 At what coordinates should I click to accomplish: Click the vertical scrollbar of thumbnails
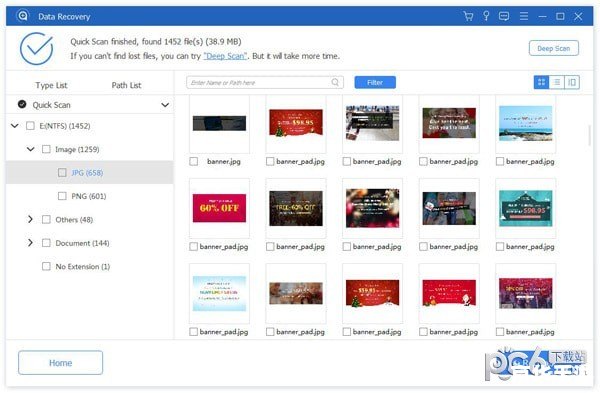590,136
